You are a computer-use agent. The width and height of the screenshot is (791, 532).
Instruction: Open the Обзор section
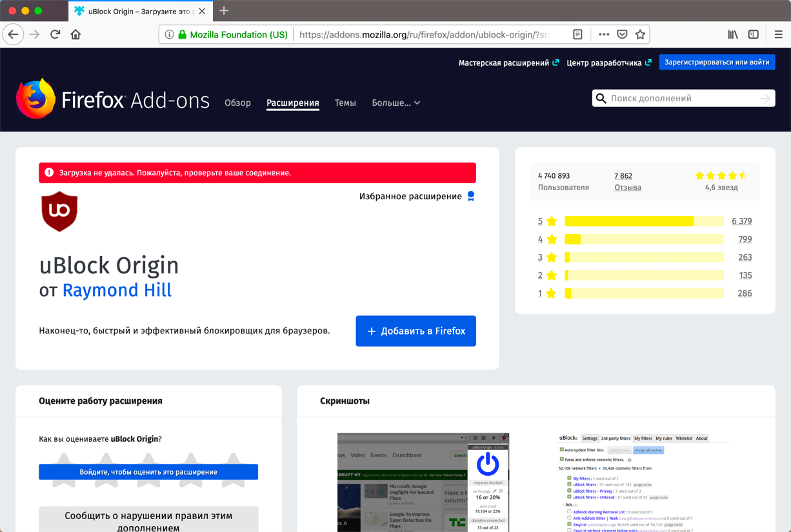pyautogui.click(x=237, y=103)
